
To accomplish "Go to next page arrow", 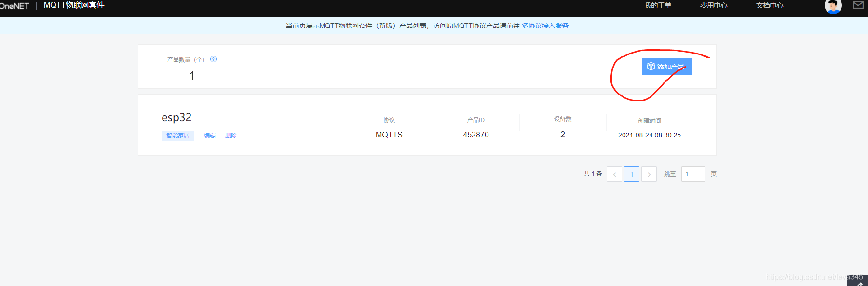I will [649, 174].
